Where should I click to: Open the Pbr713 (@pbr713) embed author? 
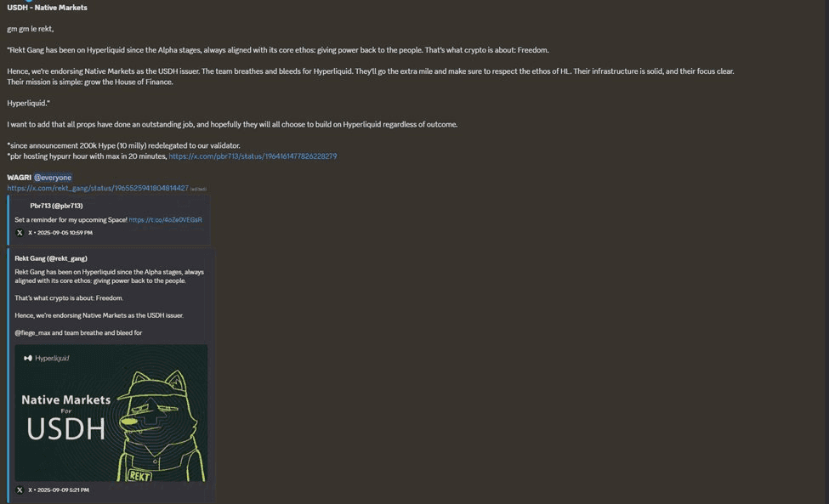56,206
